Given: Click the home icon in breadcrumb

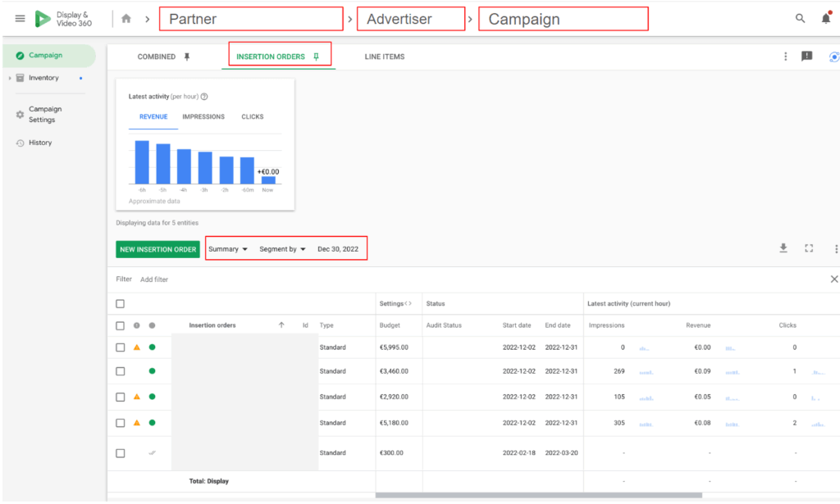Looking at the screenshot, I should point(126,19).
